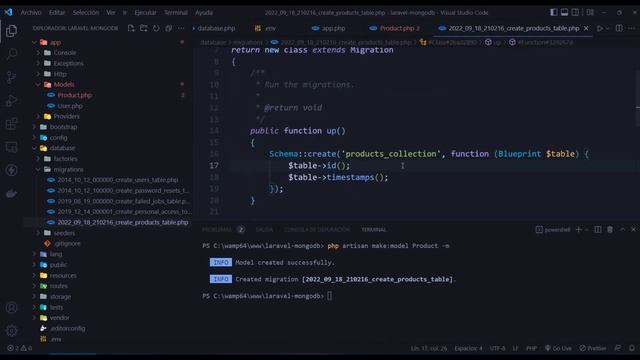Toggle primary sidebar visibility in title bar
The width and height of the screenshot is (640, 360).
553,12
